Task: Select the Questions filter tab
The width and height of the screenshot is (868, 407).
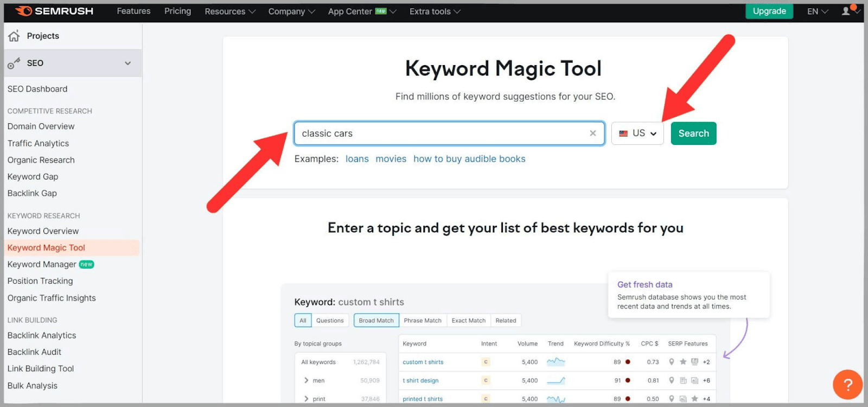Action: pos(330,320)
